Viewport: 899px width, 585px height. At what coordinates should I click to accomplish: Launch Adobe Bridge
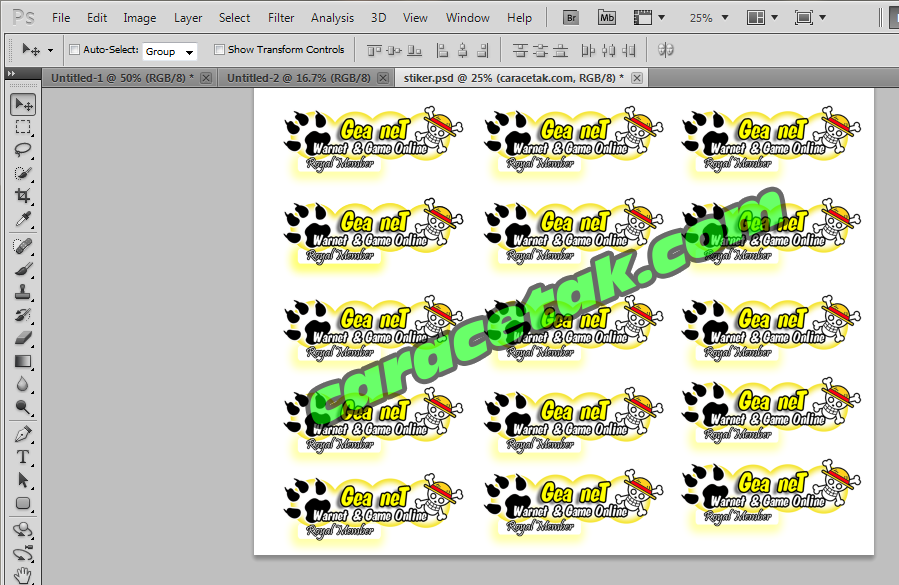(x=571, y=18)
